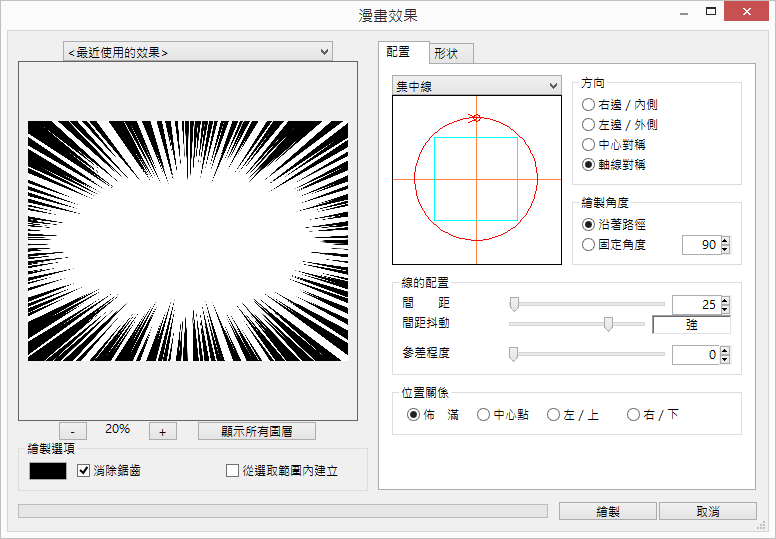The height and width of the screenshot is (539, 776).
Task: Click 顯示所有圖層 button
Action: tap(257, 431)
